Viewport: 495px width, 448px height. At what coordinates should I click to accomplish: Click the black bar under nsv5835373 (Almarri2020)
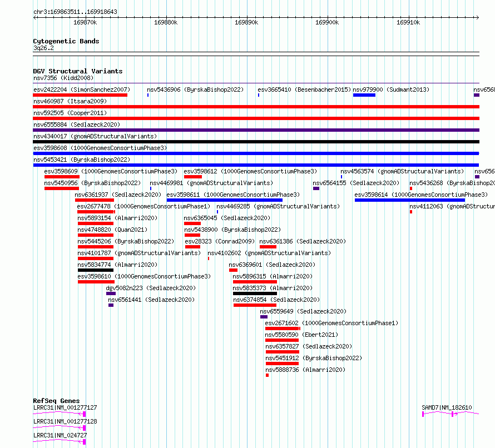[255, 293]
